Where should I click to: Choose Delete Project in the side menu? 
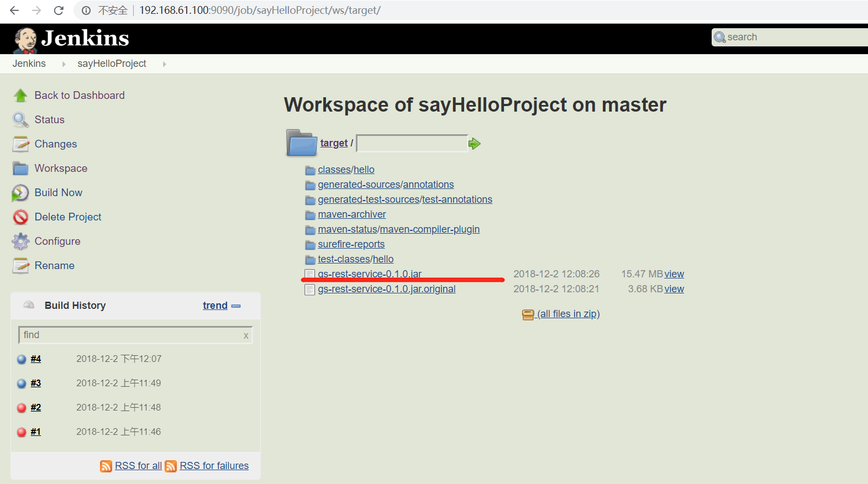[x=68, y=217]
